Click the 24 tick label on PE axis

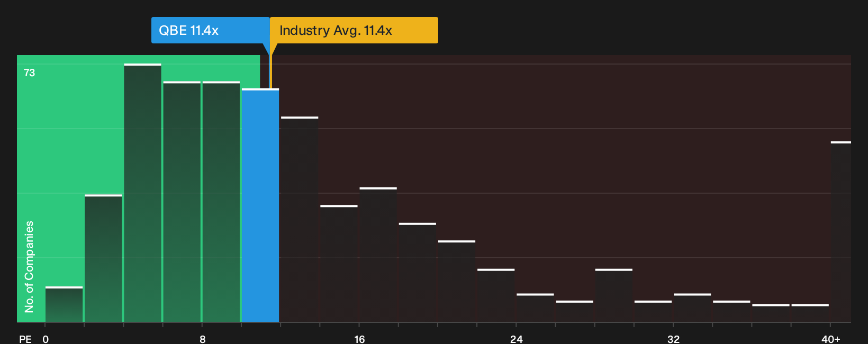pos(517,339)
